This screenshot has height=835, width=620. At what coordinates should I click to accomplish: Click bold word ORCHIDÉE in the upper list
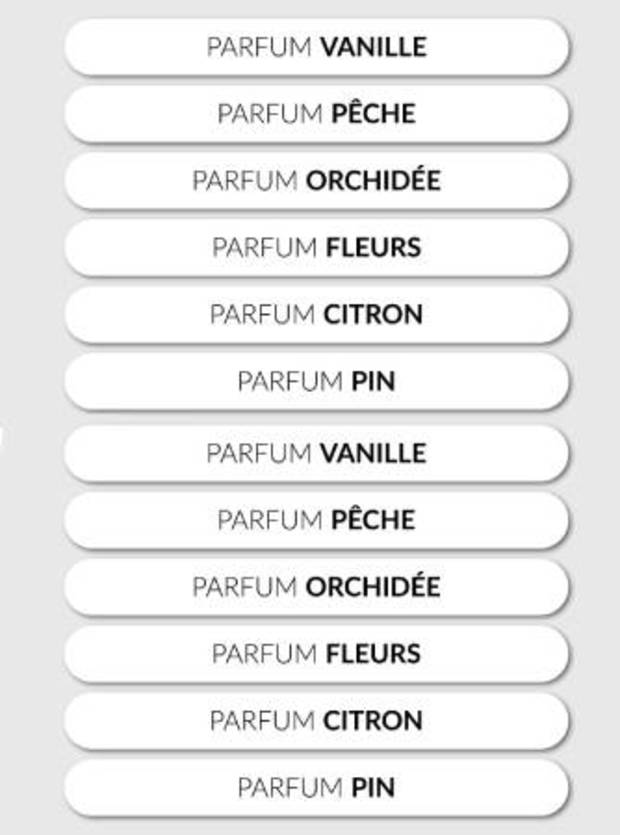373,181
